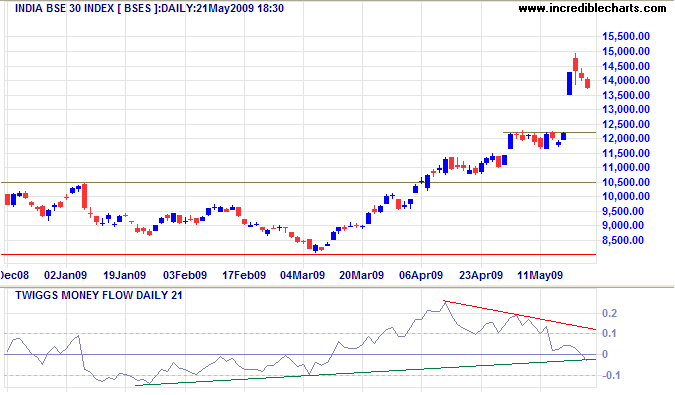
Task: Click the 13,000.00 price axis label
Action: (x=626, y=109)
